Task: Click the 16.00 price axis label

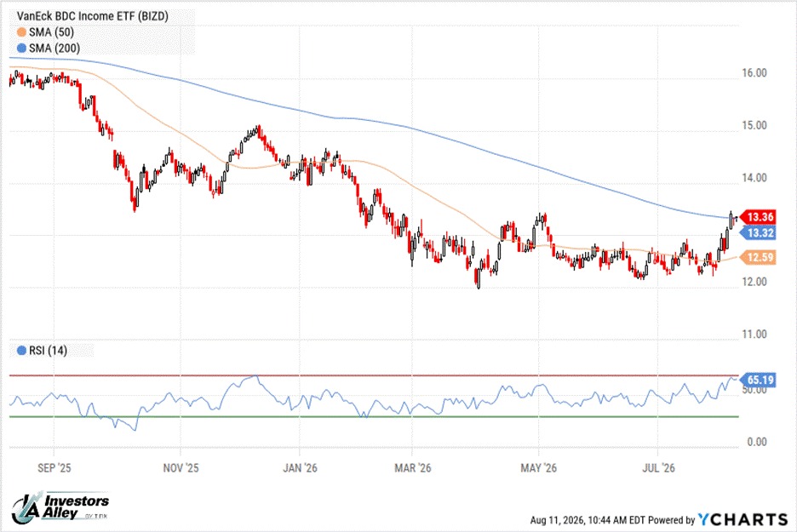Action: (x=754, y=73)
